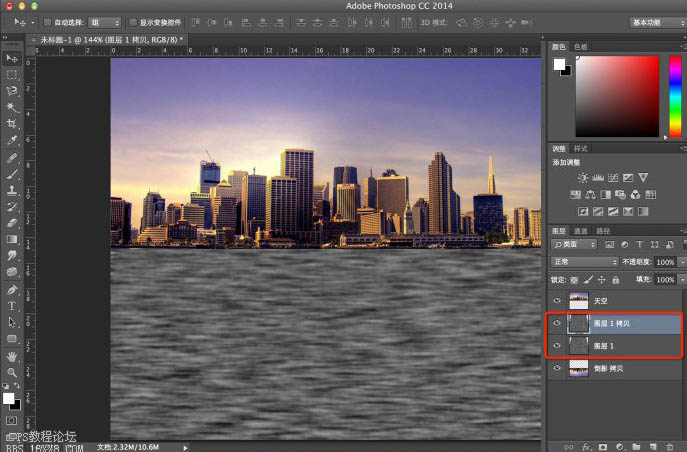Select the Eyedropper tool
The width and height of the screenshot is (687, 452).
tap(12, 140)
